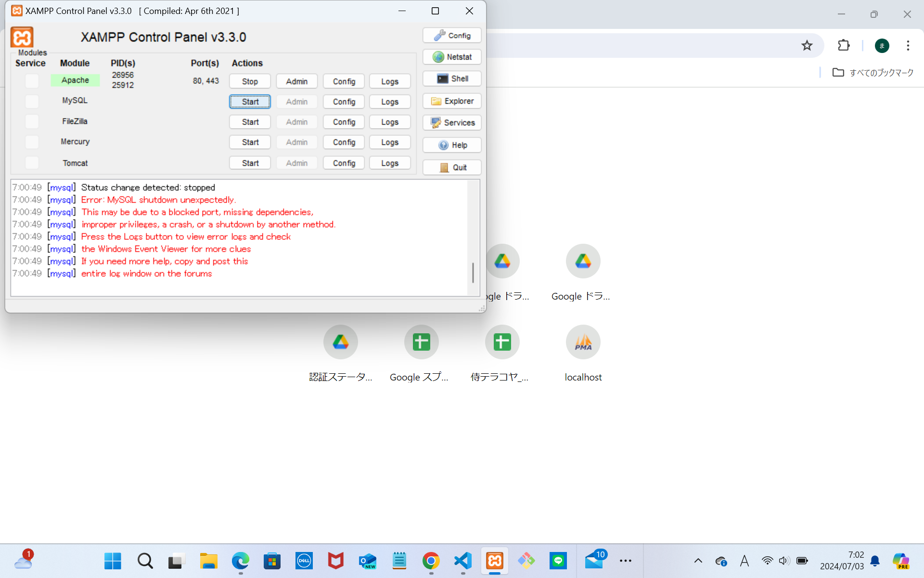Quit the XAMPP Control Panel
This screenshot has width=924, height=578.
point(452,168)
